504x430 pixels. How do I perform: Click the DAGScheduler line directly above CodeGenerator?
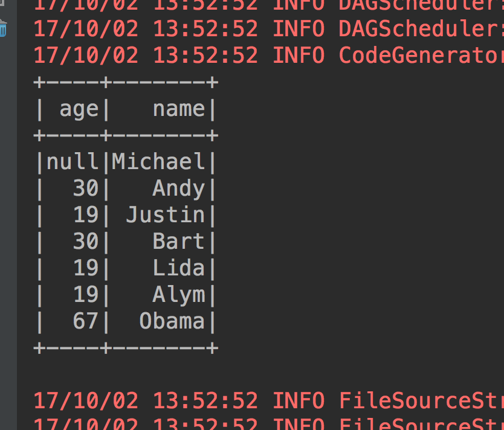point(266,29)
